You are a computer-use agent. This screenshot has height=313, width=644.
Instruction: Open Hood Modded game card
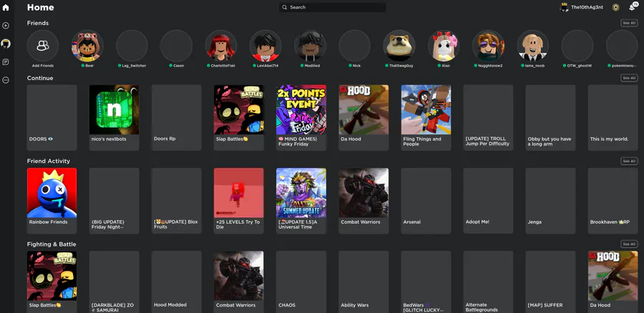click(177, 282)
